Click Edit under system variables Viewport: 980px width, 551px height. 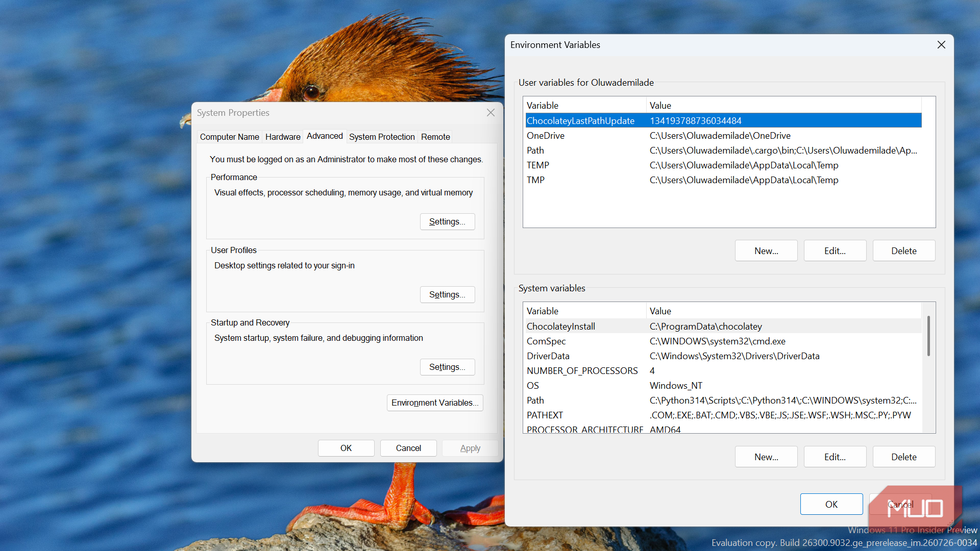pyautogui.click(x=835, y=457)
